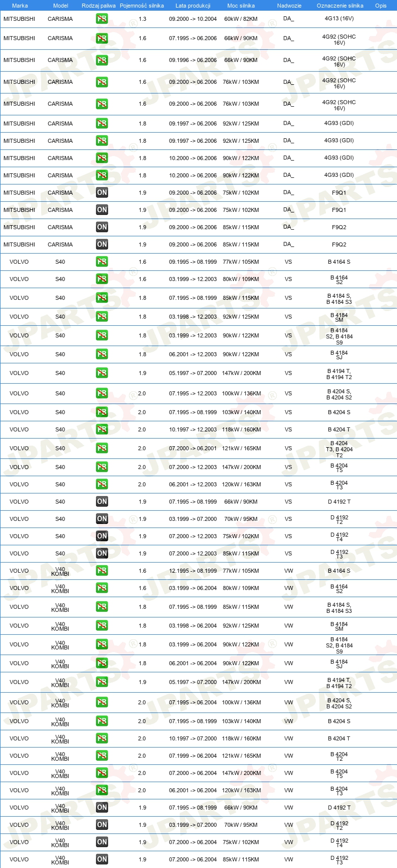Click petrol icon for S40 B 4164 S row

click(102, 262)
